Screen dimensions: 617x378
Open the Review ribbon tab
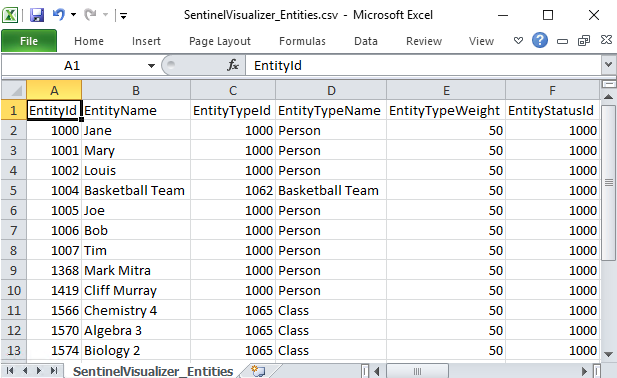point(424,41)
